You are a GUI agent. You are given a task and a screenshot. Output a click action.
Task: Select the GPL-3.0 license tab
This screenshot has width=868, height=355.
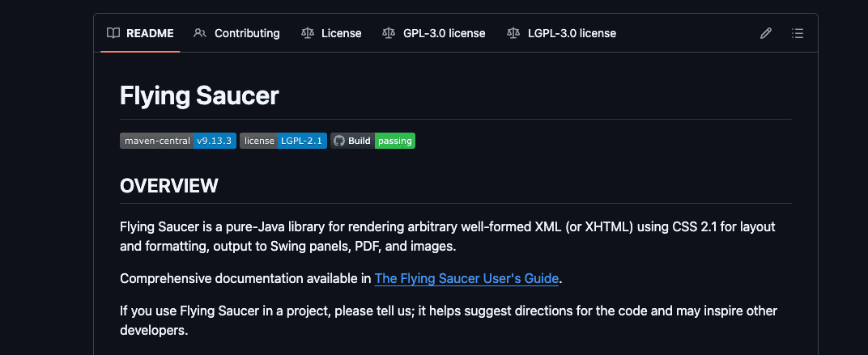(433, 33)
